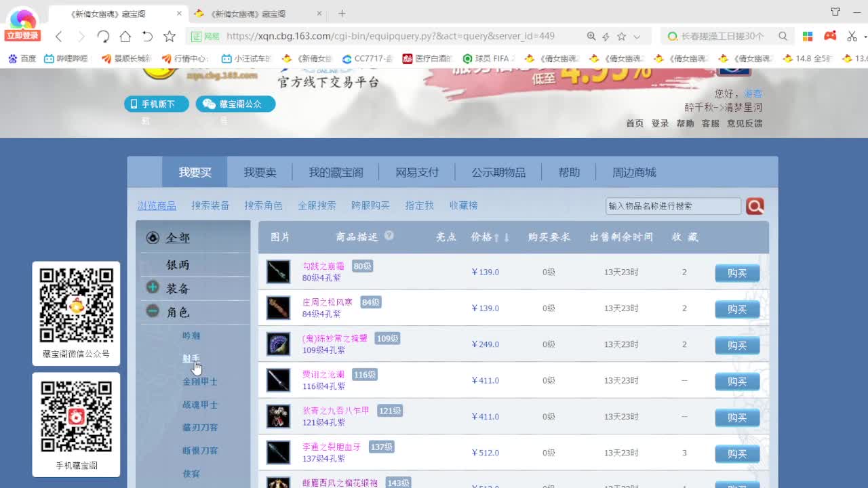Screen dimensions: 868x488
Task: Switch to the second 藏宝阁 browser tab
Action: (x=248, y=12)
